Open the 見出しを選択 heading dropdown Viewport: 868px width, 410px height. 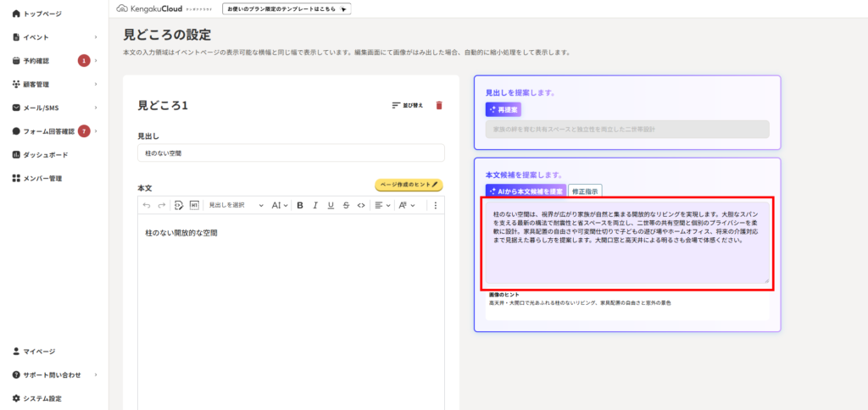pyautogui.click(x=236, y=205)
